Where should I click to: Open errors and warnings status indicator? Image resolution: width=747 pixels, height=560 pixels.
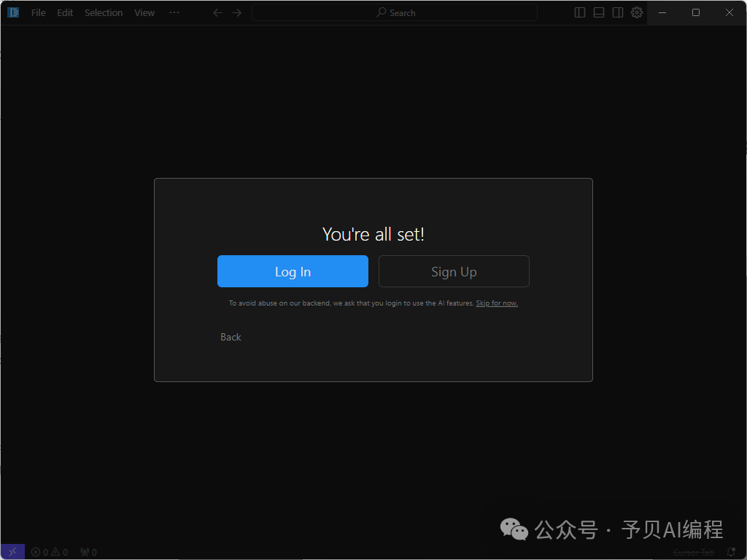(x=50, y=553)
